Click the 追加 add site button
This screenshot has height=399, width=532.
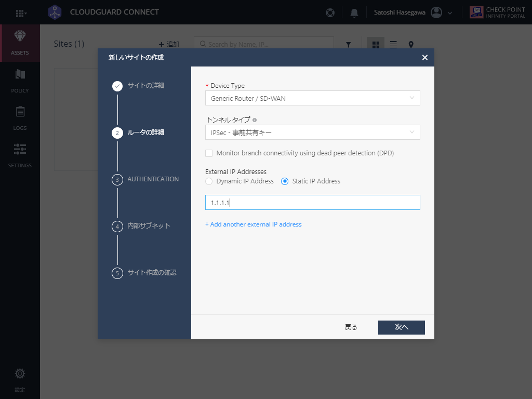coord(169,44)
